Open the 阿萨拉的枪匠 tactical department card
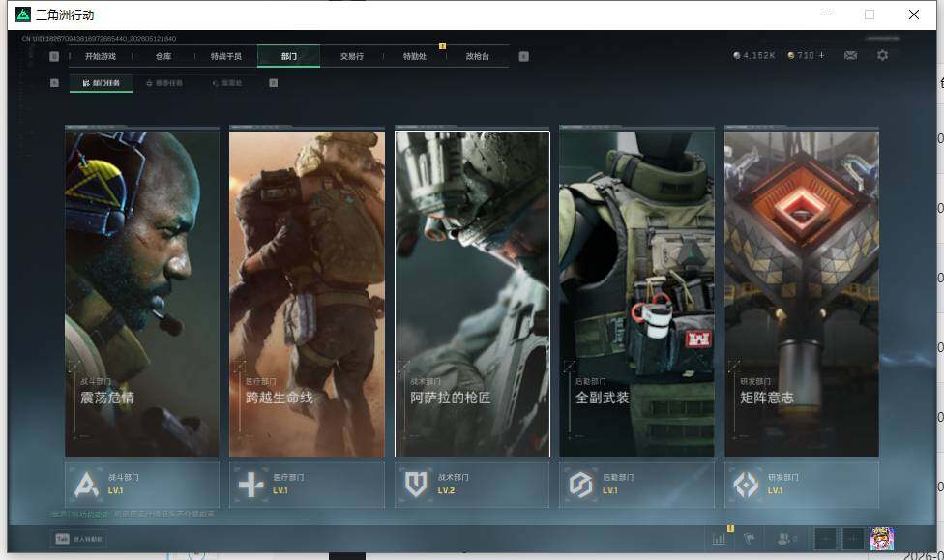Viewport: 944px width, 560px height. (472, 294)
